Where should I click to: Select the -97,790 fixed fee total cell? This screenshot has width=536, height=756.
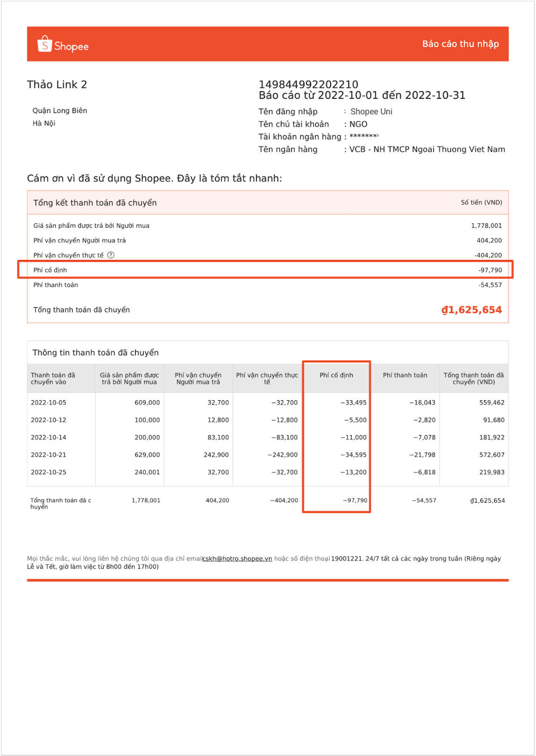click(355, 500)
